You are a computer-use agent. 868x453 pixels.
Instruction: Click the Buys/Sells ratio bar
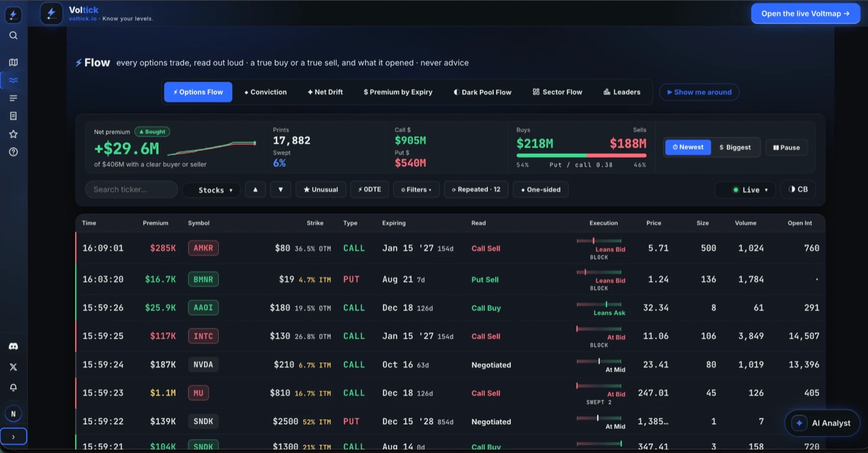(581, 156)
